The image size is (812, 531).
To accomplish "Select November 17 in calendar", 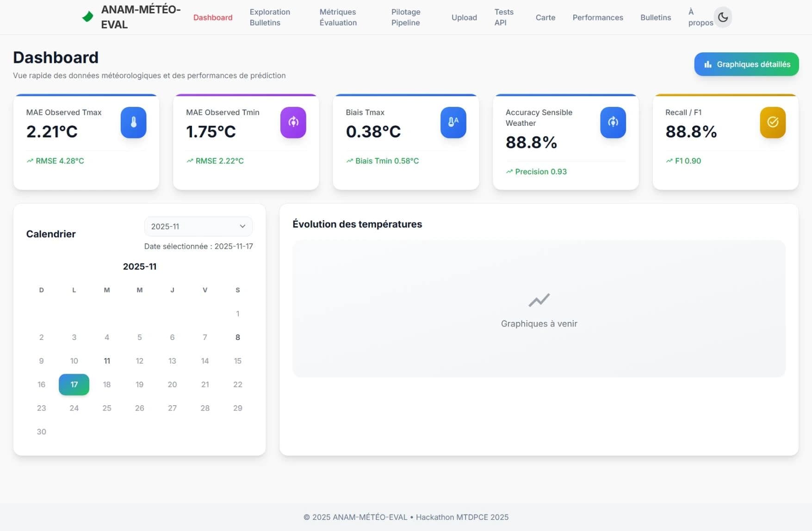I will [74, 384].
